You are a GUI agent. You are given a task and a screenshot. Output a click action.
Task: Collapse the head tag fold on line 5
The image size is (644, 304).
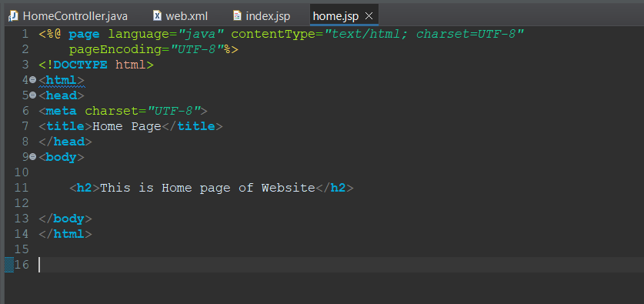33,95
